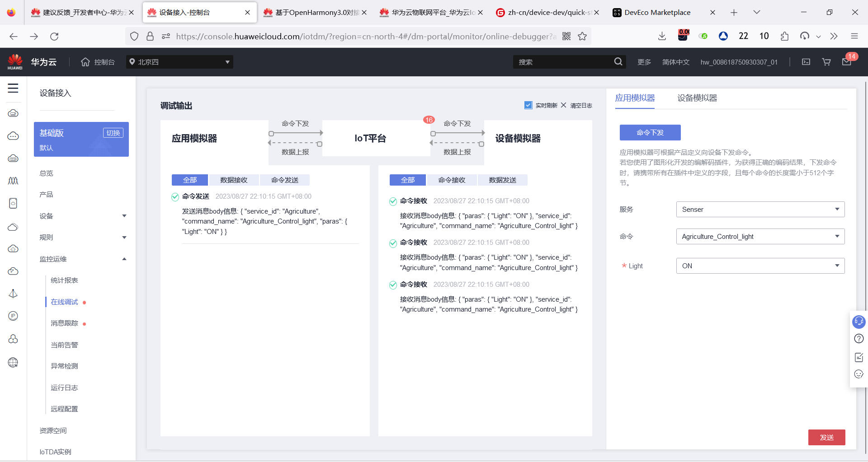Open the 简体中文 language selector
This screenshot has width=868, height=462.
[676, 62]
